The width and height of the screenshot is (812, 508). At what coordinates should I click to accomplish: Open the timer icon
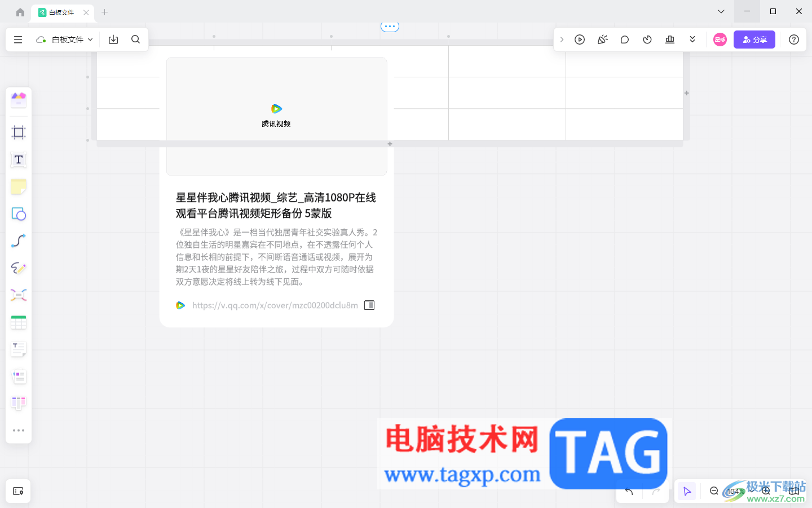click(647, 40)
